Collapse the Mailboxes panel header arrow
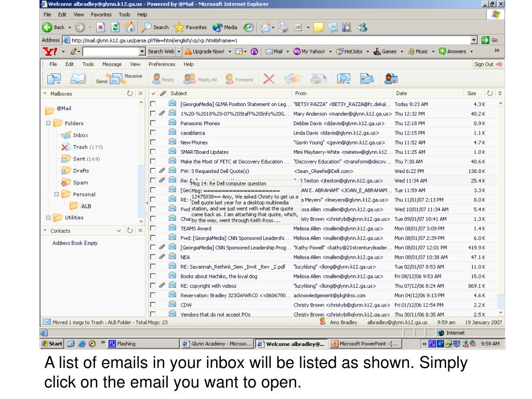The image size is (532, 399). pos(45,94)
